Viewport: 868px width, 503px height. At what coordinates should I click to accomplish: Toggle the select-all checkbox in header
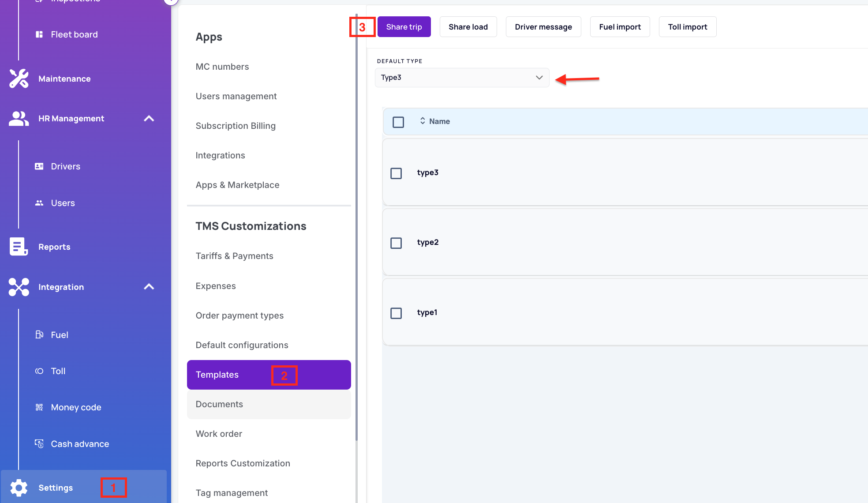(x=398, y=122)
